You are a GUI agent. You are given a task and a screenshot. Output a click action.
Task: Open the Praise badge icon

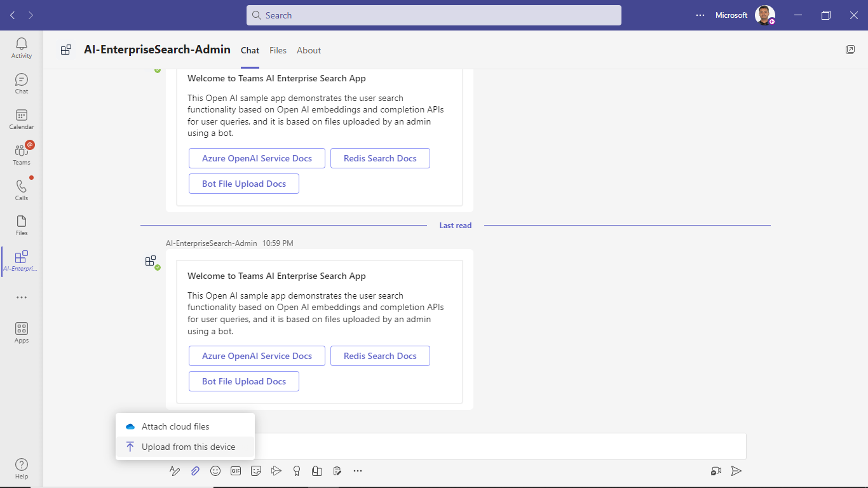point(297,471)
